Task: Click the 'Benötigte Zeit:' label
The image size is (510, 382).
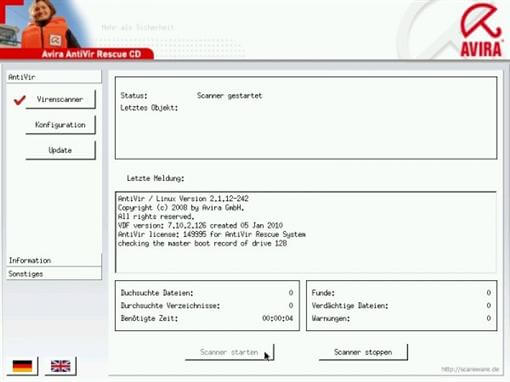Action: tap(149, 318)
